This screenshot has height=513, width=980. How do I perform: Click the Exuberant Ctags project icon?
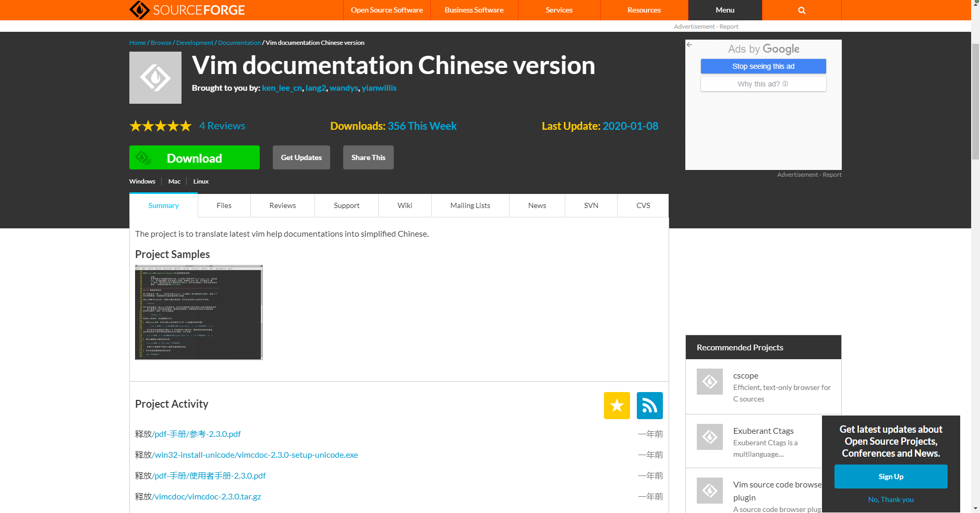(710, 437)
